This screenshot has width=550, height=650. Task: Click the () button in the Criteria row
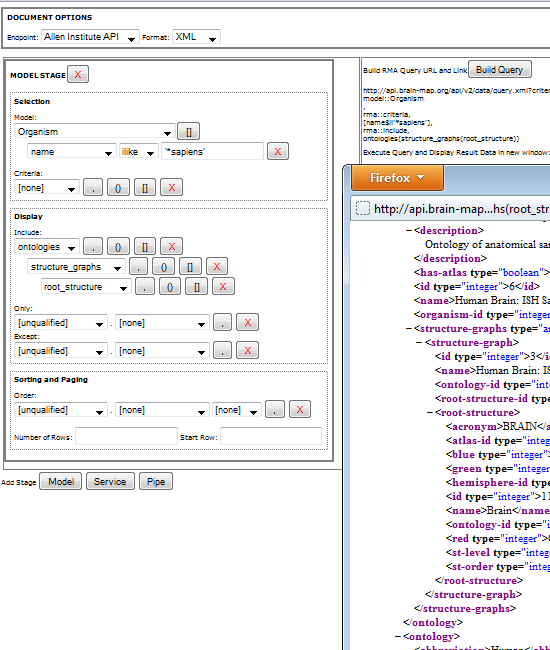(x=118, y=187)
